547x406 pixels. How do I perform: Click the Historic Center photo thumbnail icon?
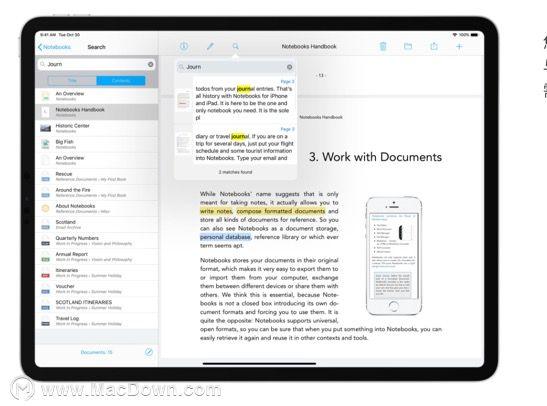pyautogui.click(x=45, y=128)
